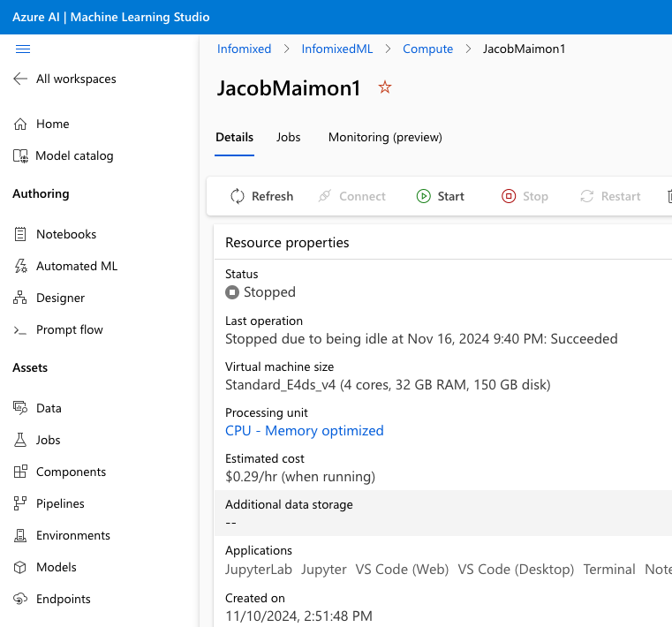This screenshot has width=672, height=627.
Task: Click the Components icon
Action: (x=20, y=472)
